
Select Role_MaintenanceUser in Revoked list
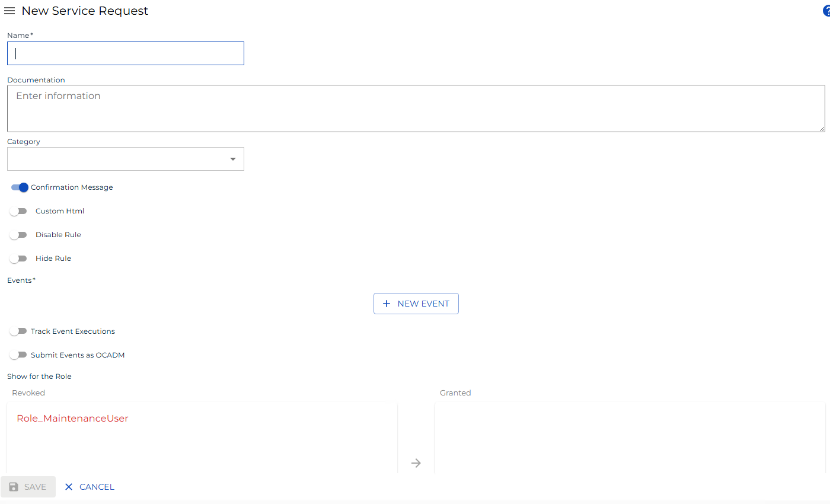72,419
